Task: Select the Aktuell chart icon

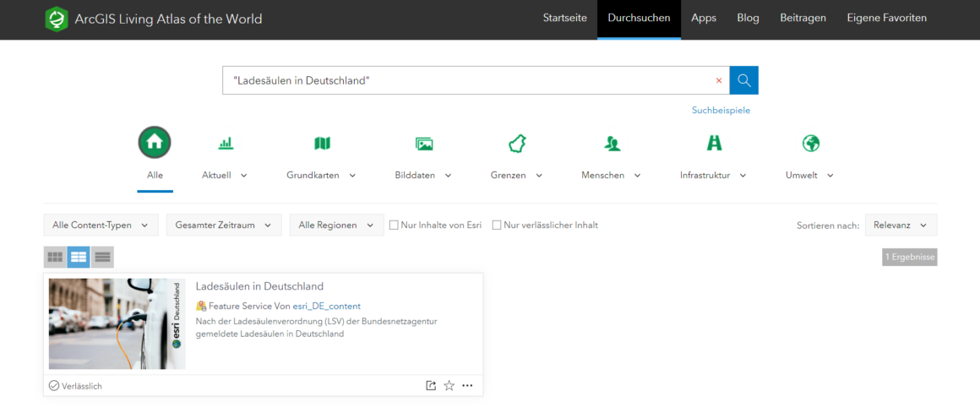Action: (x=226, y=144)
